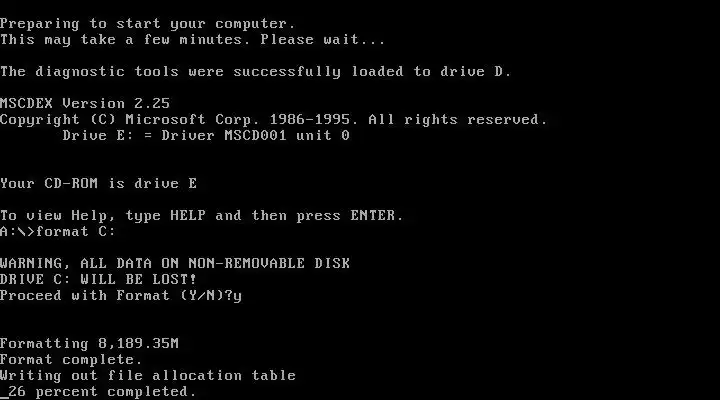Click 'Writing out file allocation table' line

tap(148, 376)
